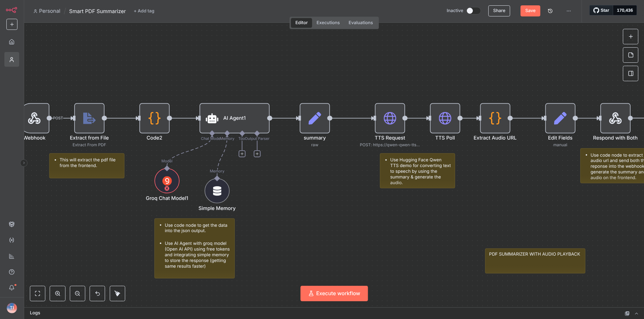Open the three-dot workflow options menu
The image size is (644, 319).
(x=568, y=11)
